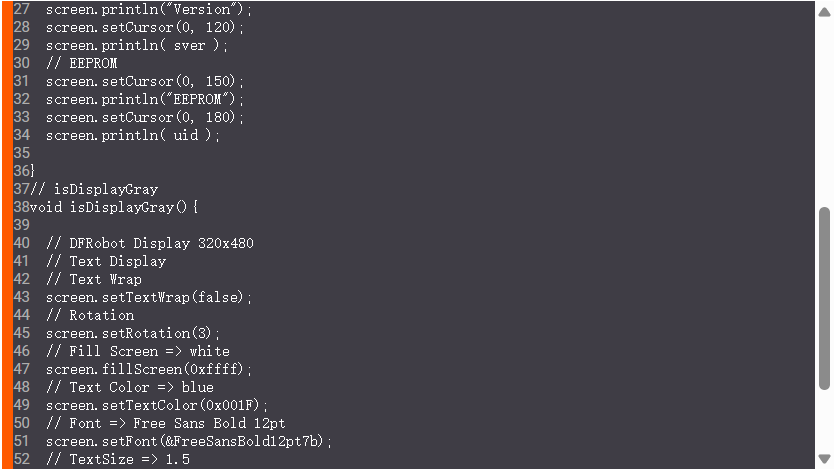This screenshot has width=840, height=471.
Task: Click the vertical scrollbar thumb
Action: click(824, 298)
